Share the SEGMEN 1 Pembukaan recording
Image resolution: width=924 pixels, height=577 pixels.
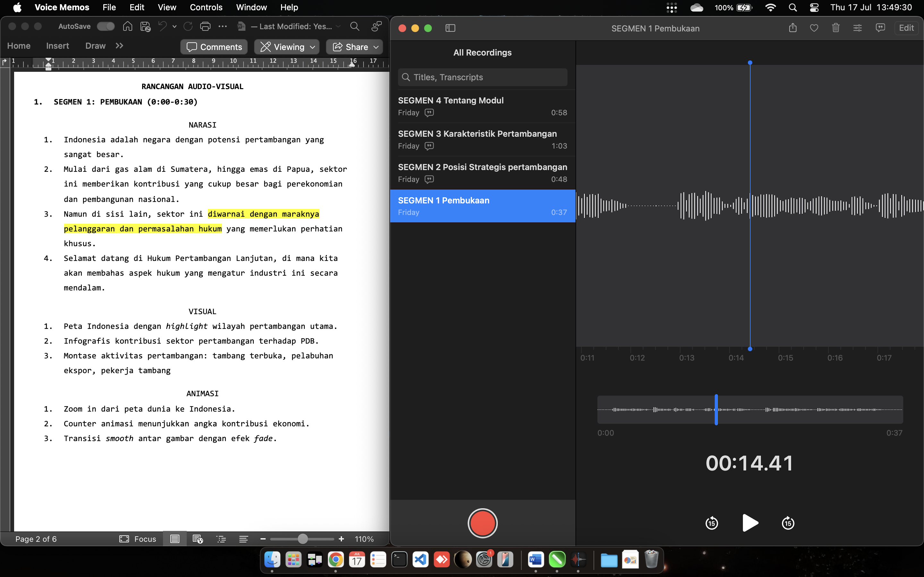(793, 28)
